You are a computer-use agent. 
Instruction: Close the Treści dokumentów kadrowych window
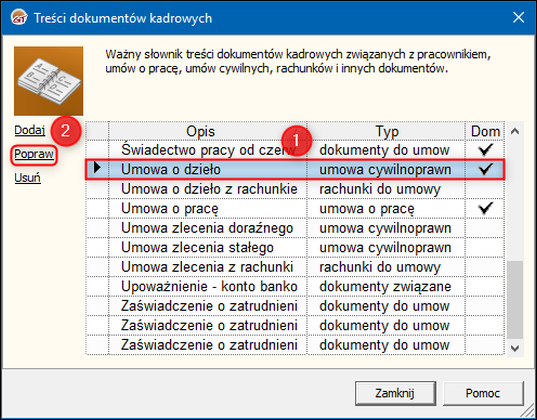pyautogui.click(x=519, y=17)
